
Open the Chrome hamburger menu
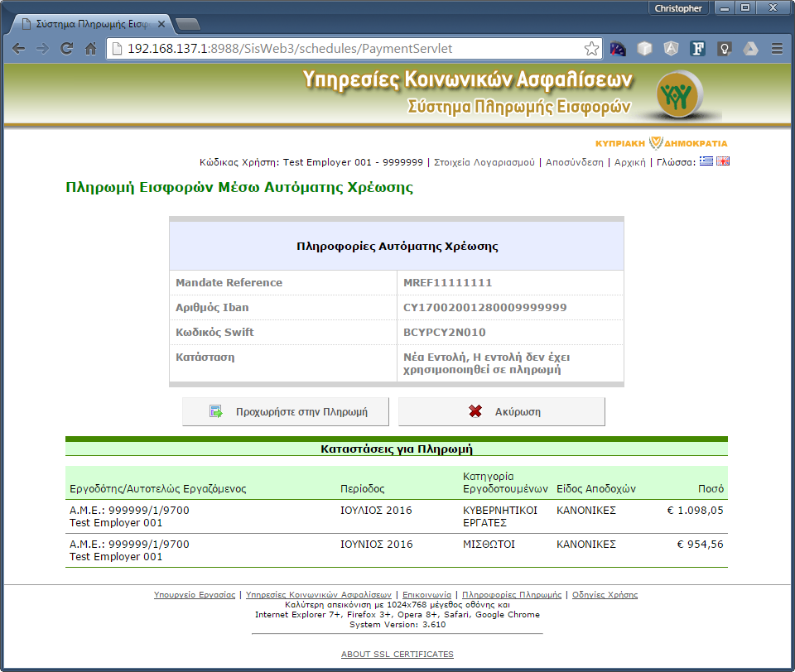pos(778,49)
